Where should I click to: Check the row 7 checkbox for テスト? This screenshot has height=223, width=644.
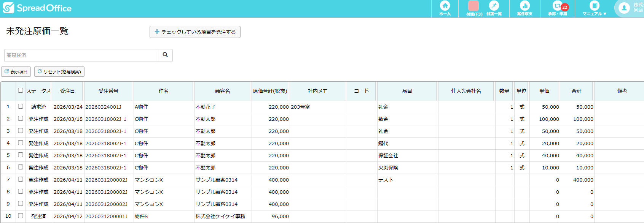(21, 179)
